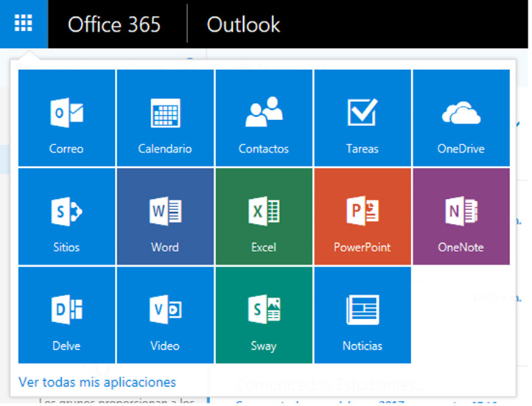Launch OneDrive from the app grid
This screenshot has height=406, width=532.
pos(461,118)
